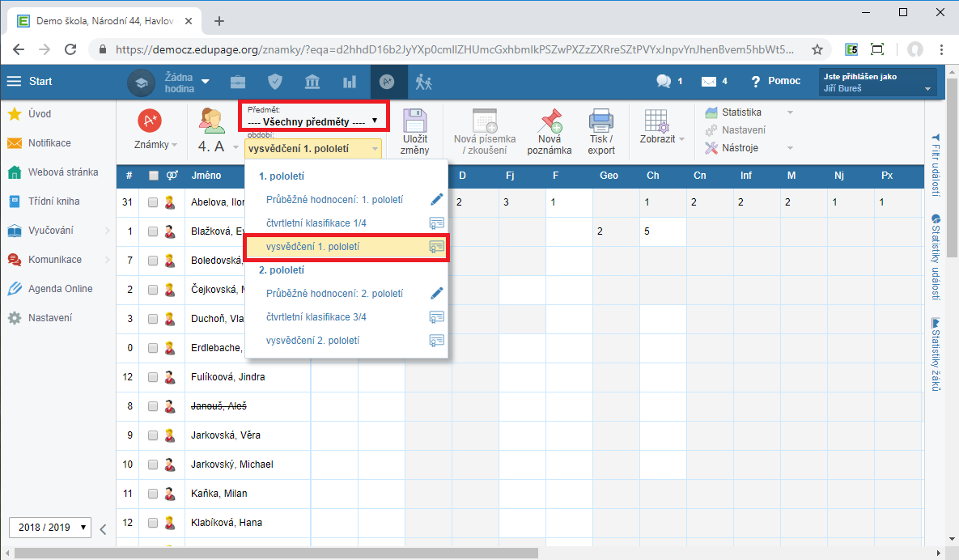The image size is (959, 560).
Task: Select čtvrtletní klasifikace 3/4
Action: click(316, 316)
